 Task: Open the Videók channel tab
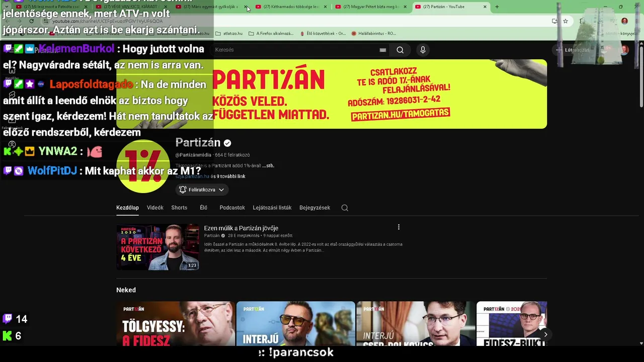(155, 208)
